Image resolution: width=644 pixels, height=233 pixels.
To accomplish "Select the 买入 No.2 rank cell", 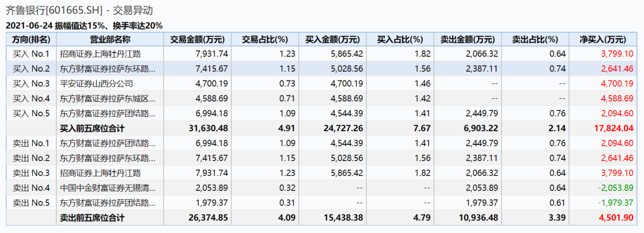I will [31, 69].
